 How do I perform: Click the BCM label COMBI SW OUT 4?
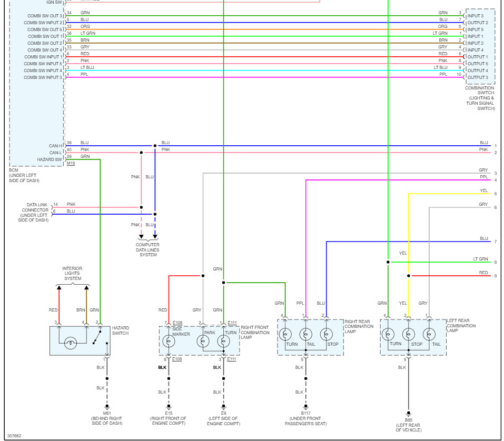coord(45,50)
